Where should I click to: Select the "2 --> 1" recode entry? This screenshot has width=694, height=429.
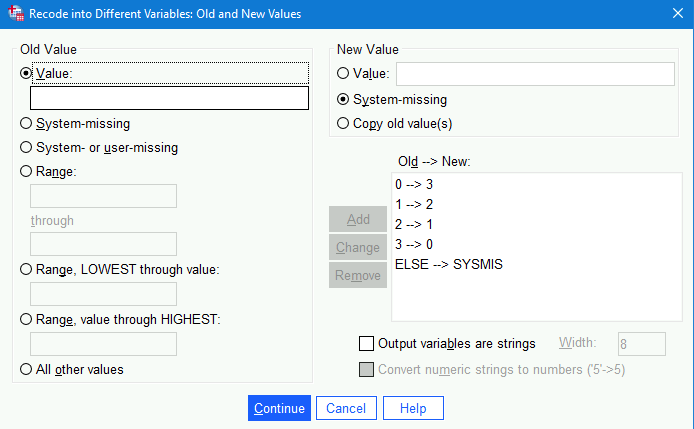414,224
